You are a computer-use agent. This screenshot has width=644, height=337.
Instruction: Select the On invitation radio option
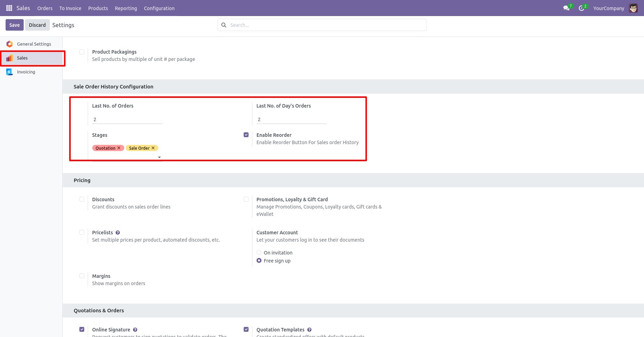[x=259, y=252]
